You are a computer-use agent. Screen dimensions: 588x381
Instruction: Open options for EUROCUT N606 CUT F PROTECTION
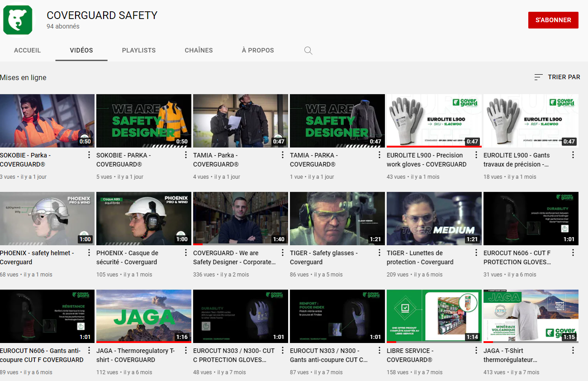coord(573,253)
